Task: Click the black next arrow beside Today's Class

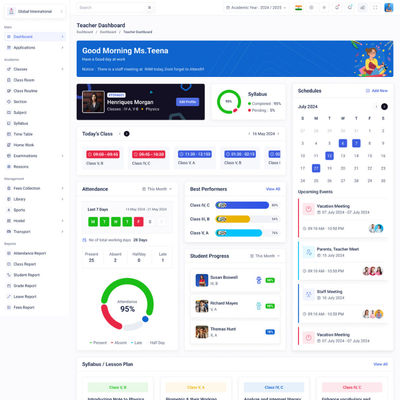Action: (127, 134)
